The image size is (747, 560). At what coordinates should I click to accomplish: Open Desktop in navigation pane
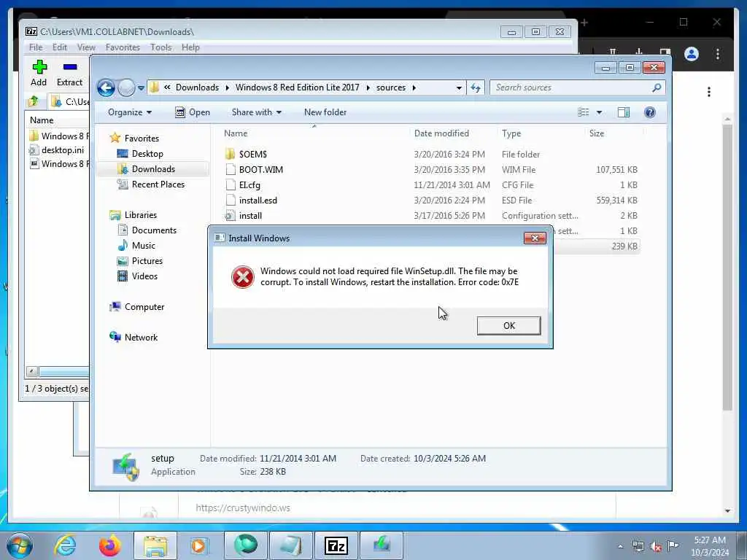coord(147,154)
